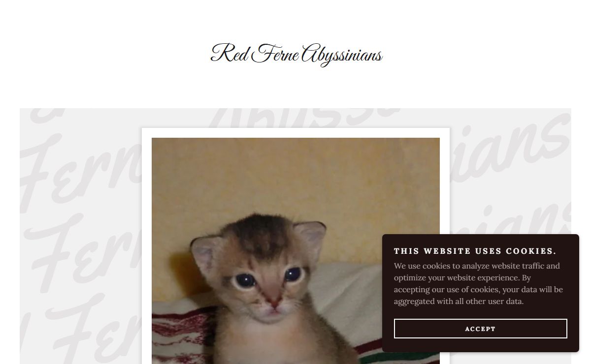Open the Abyssinian kitten photo
The height and width of the screenshot is (364, 591).
coord(295,251)
